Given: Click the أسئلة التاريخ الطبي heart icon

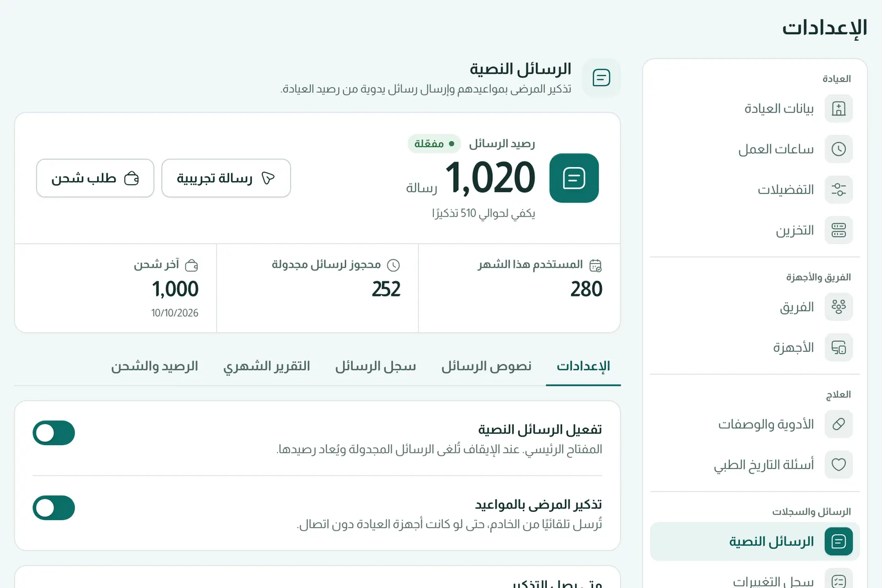Looking at the screenshot, I should pyautogui.click(x=838, y=465).
